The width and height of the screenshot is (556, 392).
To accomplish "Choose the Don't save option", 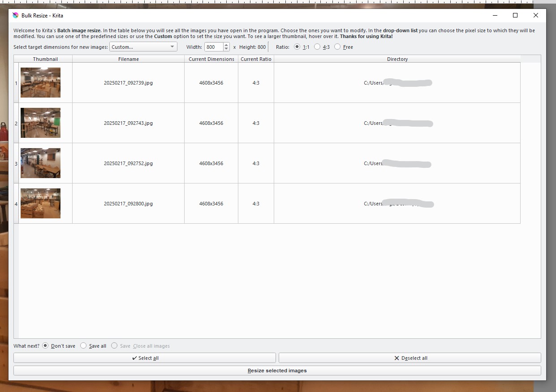I will point(45,345).
